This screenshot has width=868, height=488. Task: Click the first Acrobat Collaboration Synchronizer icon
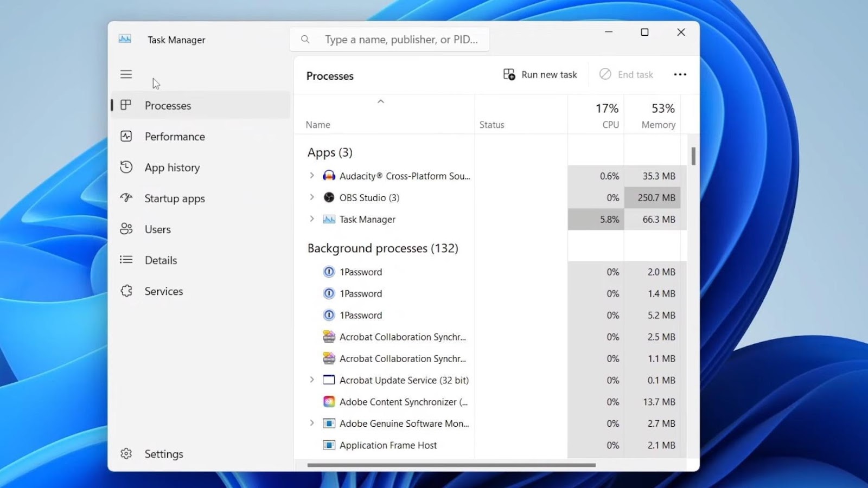click(x=329, y=337)
